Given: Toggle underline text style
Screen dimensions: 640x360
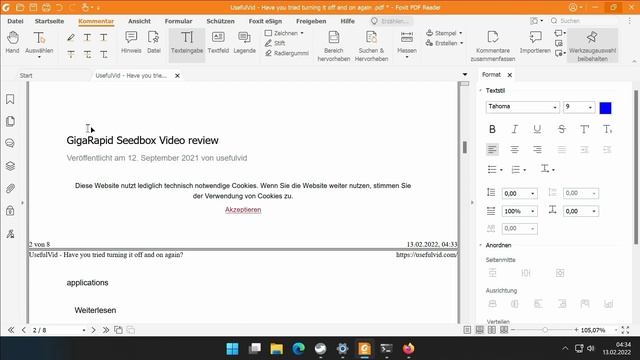Looking at the screenshot, I should 537,129.
